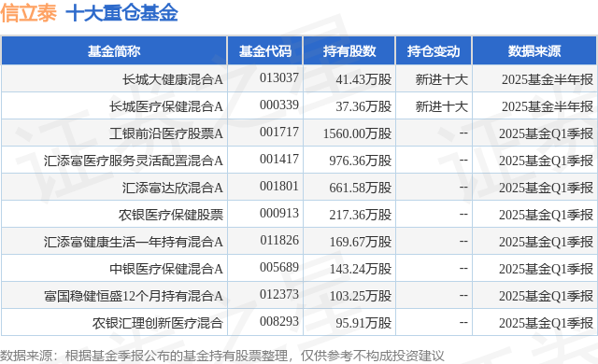Click 富国稳健恒盛12个月持有混合A
Image resolution: width=598 pixels, height=364 pixels.
click(x=133, y=296)
